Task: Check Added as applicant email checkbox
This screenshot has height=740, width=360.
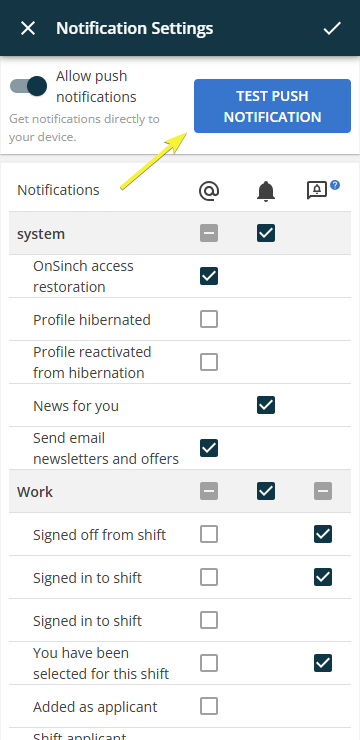Action: (x=209, y=706)
